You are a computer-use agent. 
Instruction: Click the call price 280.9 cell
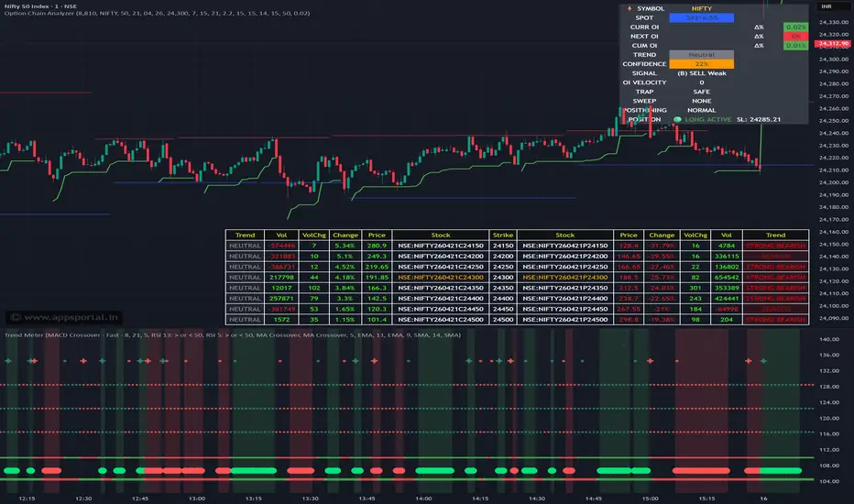377,246
